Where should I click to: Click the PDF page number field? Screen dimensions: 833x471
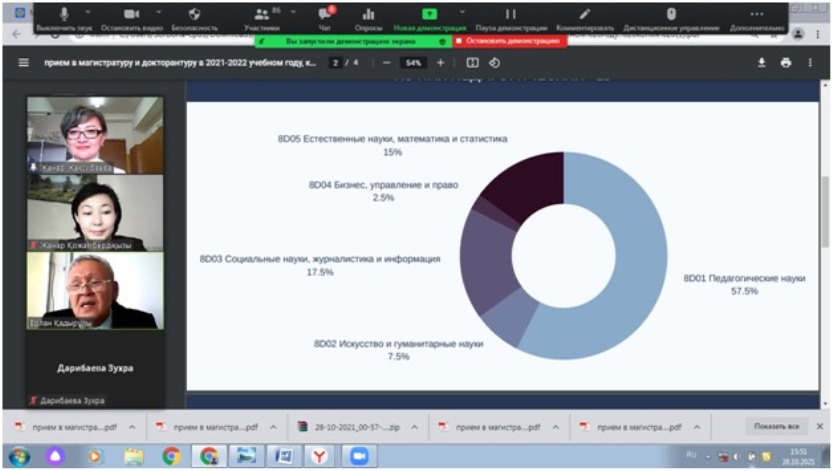336,62
